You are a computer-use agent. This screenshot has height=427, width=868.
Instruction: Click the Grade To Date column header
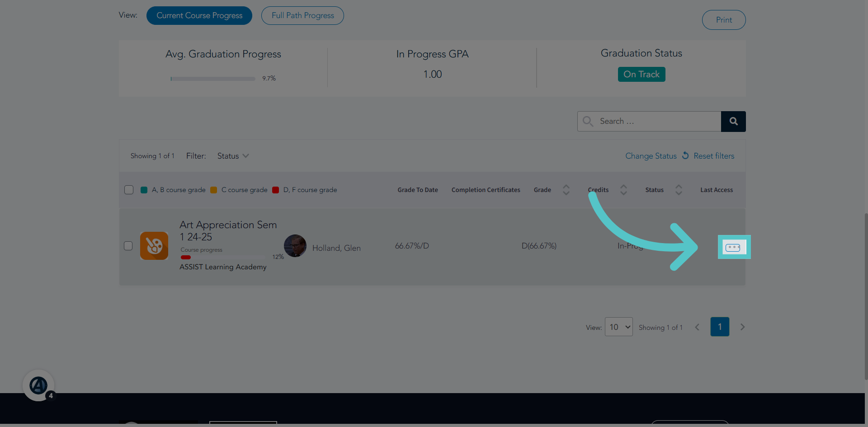tap(418, 190)
